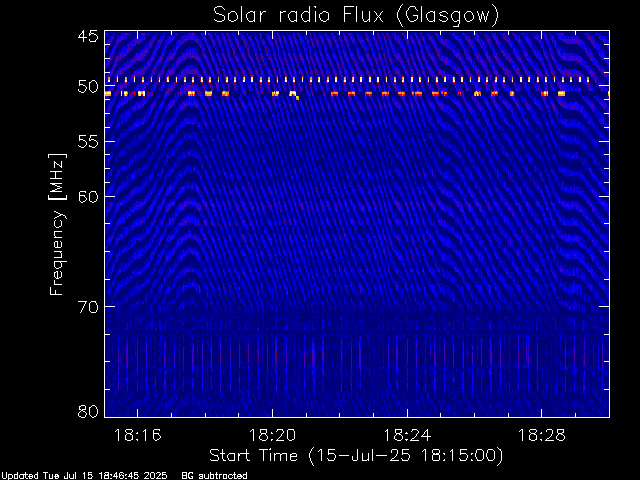Click the 70 frequency tick label
Image resolution: width=640 pixels, height=480 pixels.
(x=88, y=307)
